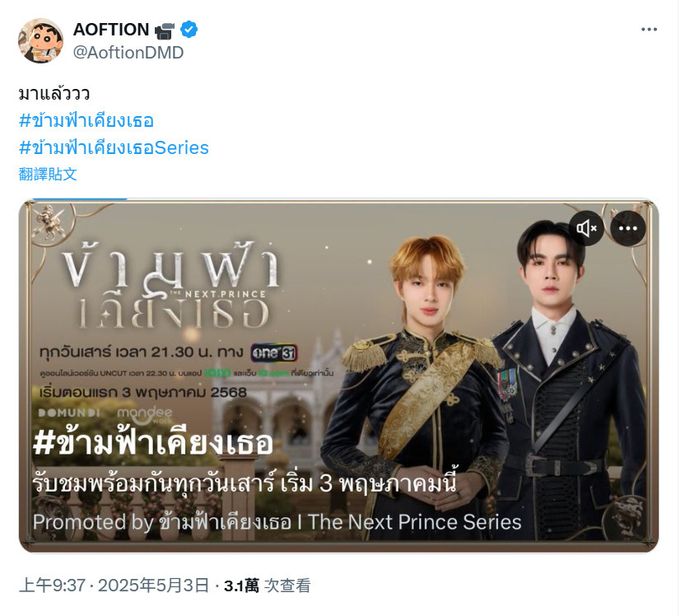Click 翻譯貼文 translate post link
The width and height of the screenshot is (681, 616).
pos(48,175)
